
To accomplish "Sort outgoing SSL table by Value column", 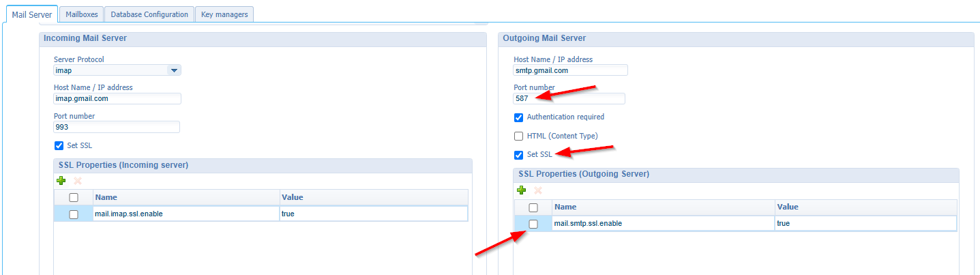I will (865, 207).
